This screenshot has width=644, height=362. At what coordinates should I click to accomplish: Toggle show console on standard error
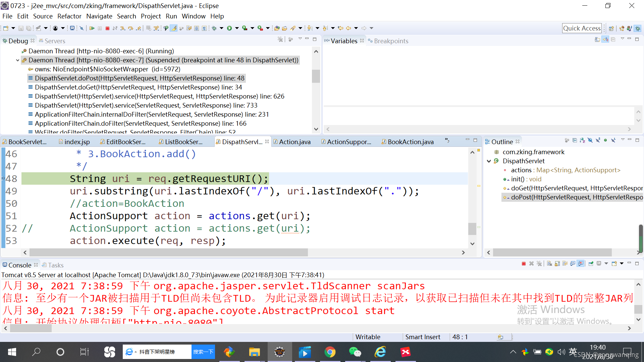point(581,263)
